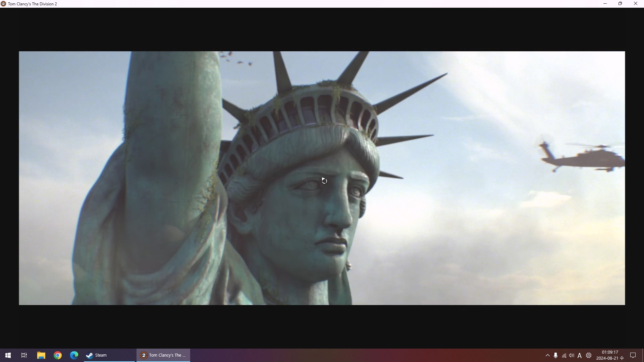Select The Division 2 taskbar button
The width and height of the screenshot is (644, 362).
(x=163, y=355)
